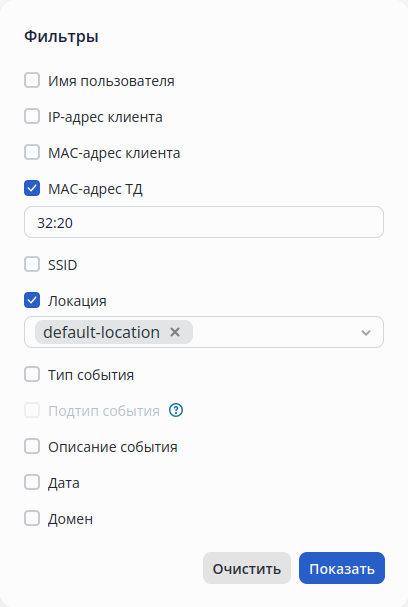Select the Описание события checkbox
408x607 pixels.
tap(32, 446)
